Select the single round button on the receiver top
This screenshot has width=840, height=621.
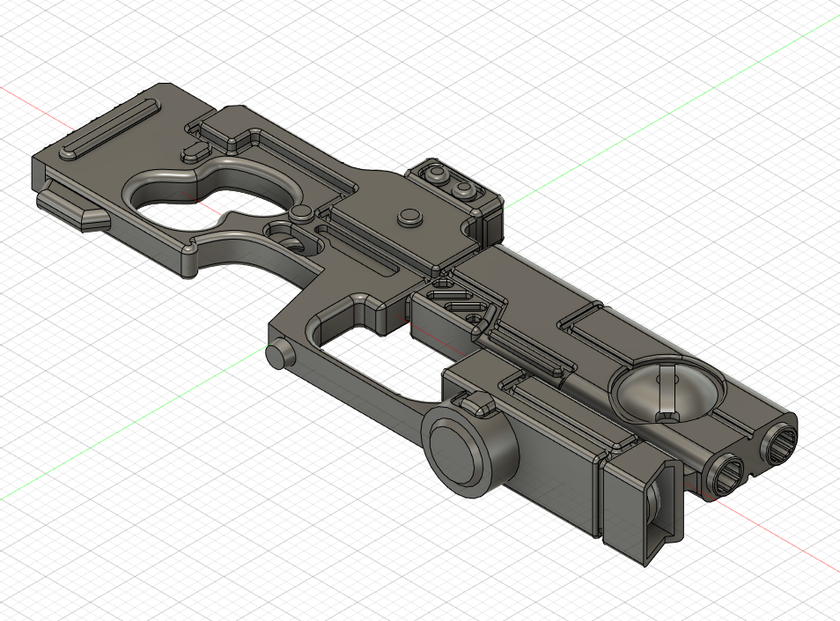coord(411,217)
